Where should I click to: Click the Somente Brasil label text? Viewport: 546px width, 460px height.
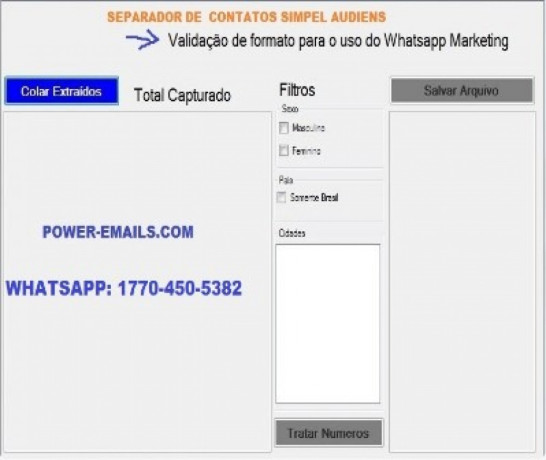[314, 197]
